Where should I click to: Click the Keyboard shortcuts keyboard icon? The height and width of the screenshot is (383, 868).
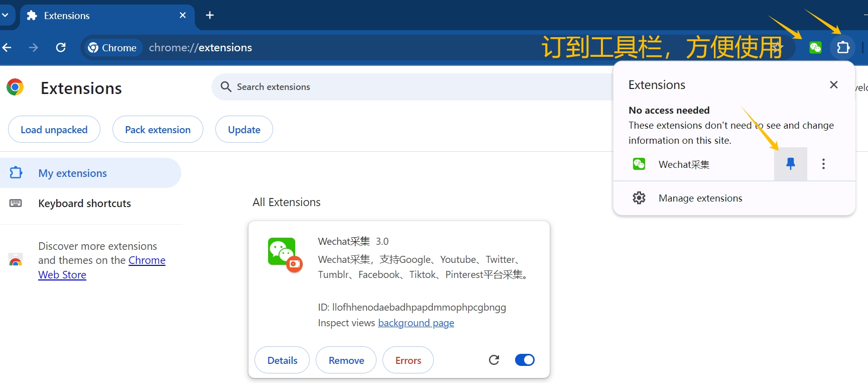(x=16, y=203)
